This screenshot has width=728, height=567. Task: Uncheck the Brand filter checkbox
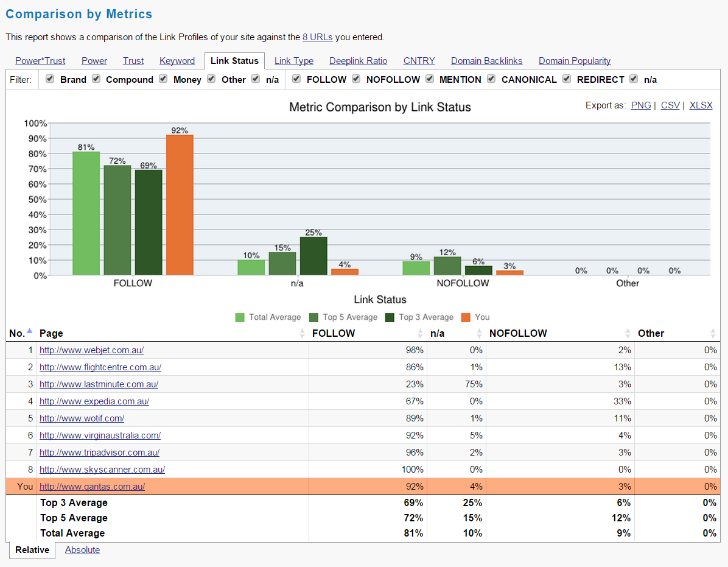pyautogui.click(x=50, y=79)
